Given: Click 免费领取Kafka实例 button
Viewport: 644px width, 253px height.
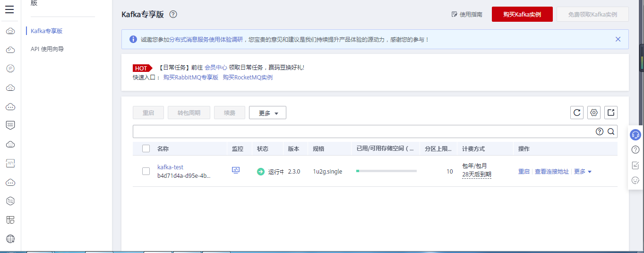Looking at the screenshot, I should coord(592,14).
